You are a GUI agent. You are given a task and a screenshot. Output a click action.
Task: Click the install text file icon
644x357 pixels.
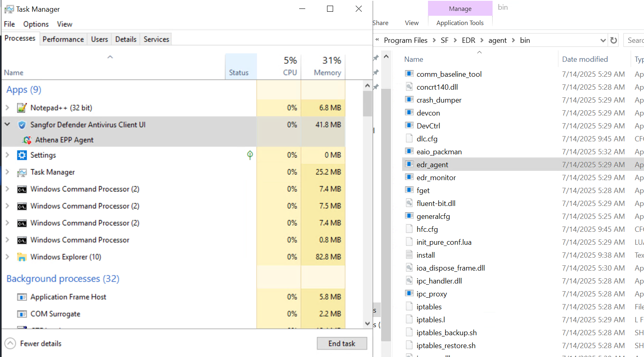point(409,255)
